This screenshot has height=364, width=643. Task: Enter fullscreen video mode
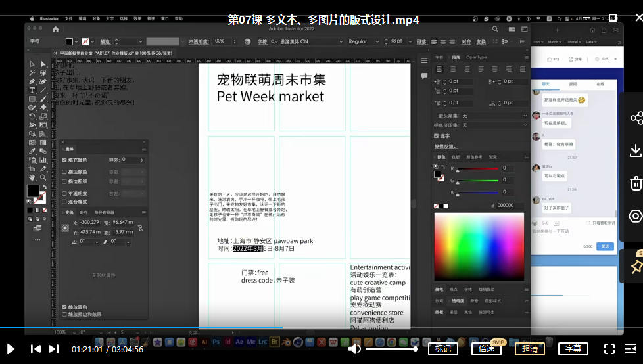coord(609,349)
